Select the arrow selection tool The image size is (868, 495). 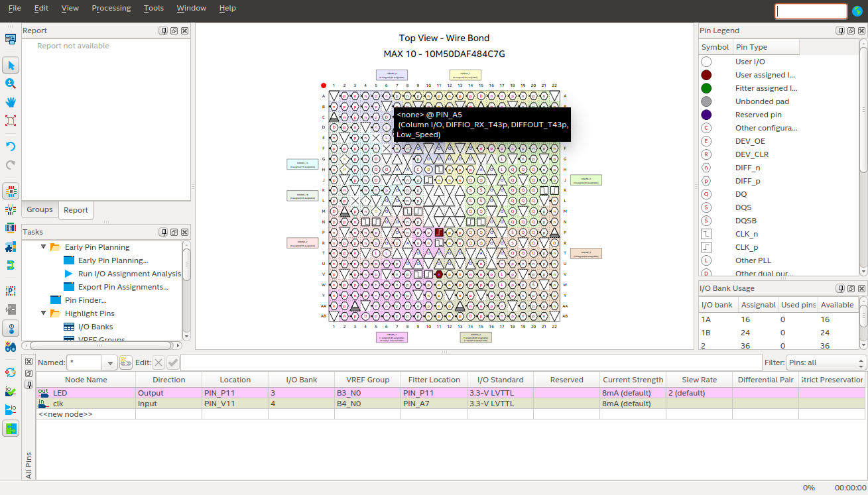[x=11, y=65]
